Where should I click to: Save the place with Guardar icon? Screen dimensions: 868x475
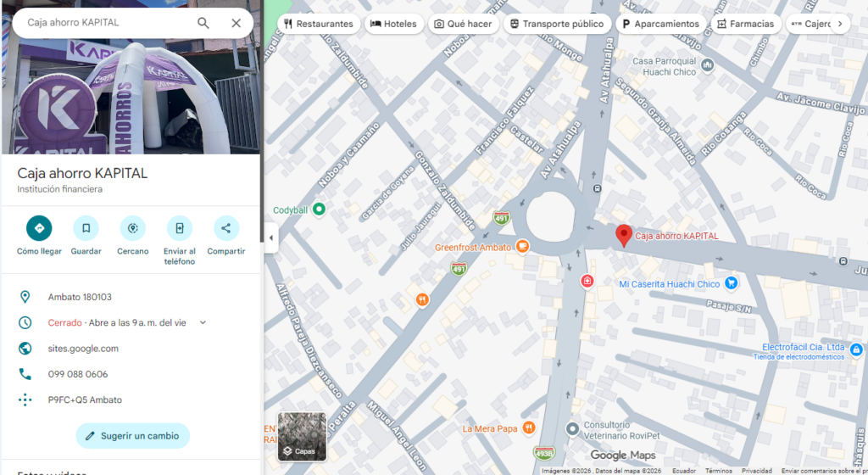point(86,228)
